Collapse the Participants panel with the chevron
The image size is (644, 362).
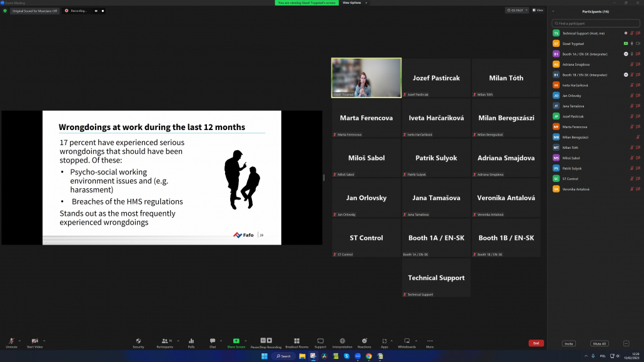coord(553,11)
